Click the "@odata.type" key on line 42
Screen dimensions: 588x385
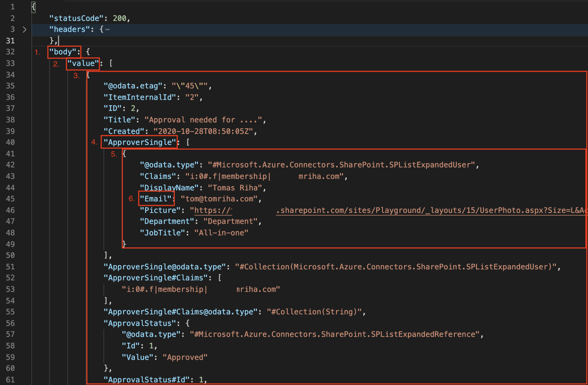click(169, 165)
